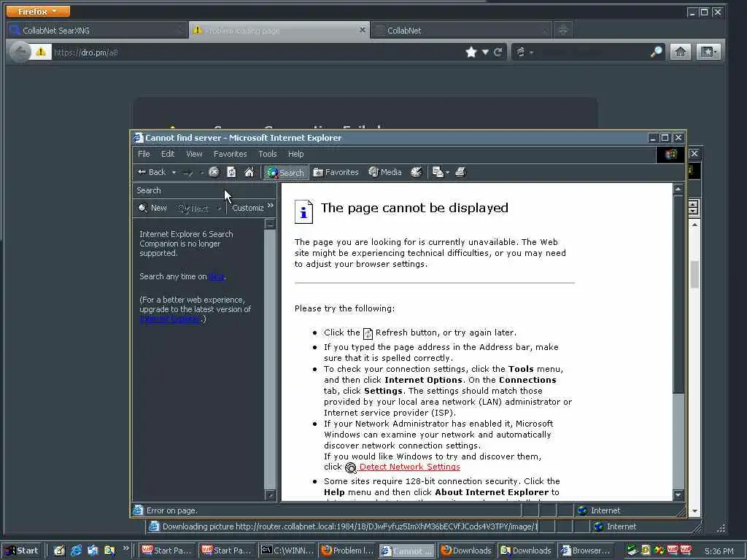The height and width of the screenshot is (560, 747).
Task: Open the Windows Start menu
Action: [x=22, y=551]
